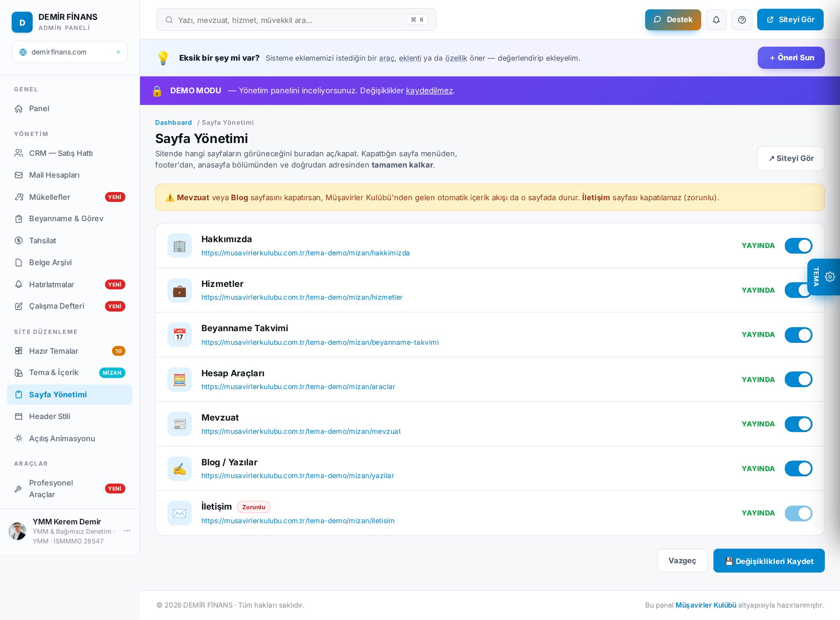This screenshot has height=620, width=840.
Task: Open Açılış Animasyonu settings
Action: [70, 438]
